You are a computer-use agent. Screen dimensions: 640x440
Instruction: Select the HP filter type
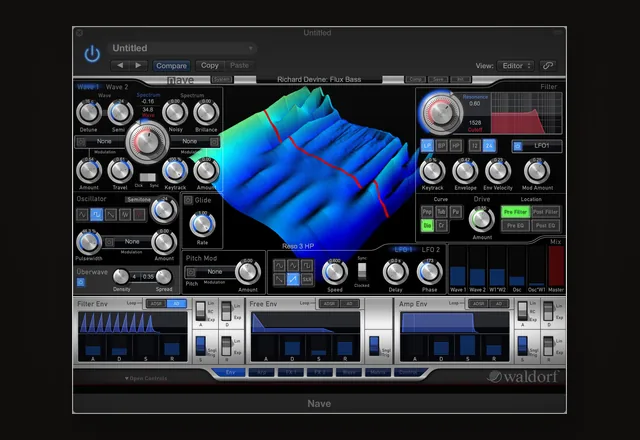point(456,146)
